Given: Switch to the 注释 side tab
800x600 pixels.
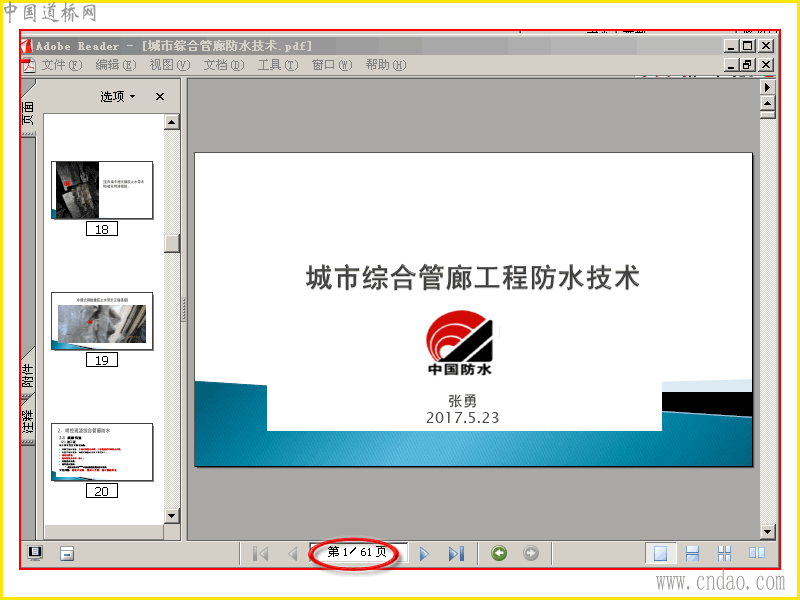Looking at the screenshot, I should pos(28,421).
